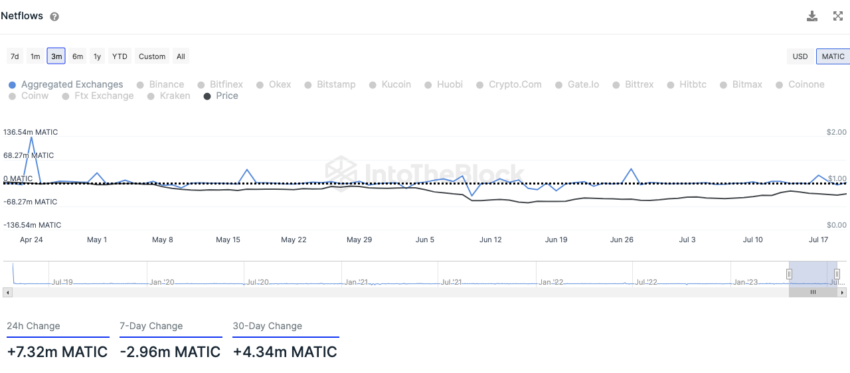Image resolution: width=850 pixels, height=373 pixels.
Task: Open the Custom date range option
Action: point(152,56)
